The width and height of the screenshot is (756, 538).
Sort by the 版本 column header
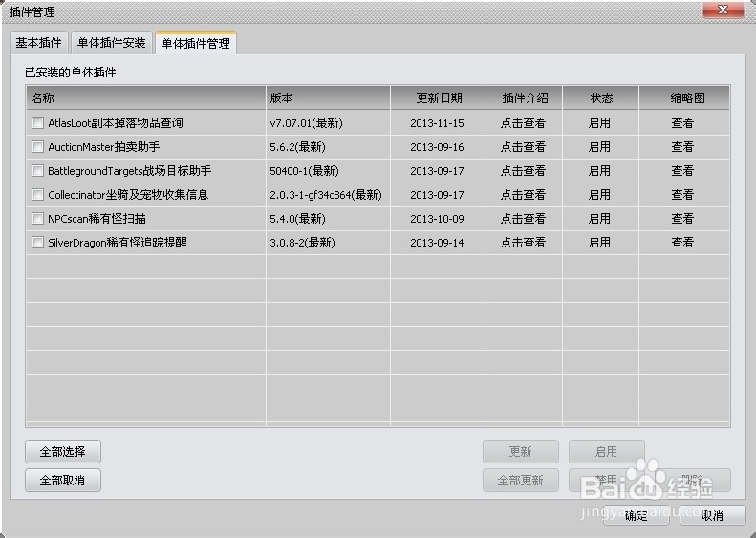pyautogui.click(x=328, y=97)
